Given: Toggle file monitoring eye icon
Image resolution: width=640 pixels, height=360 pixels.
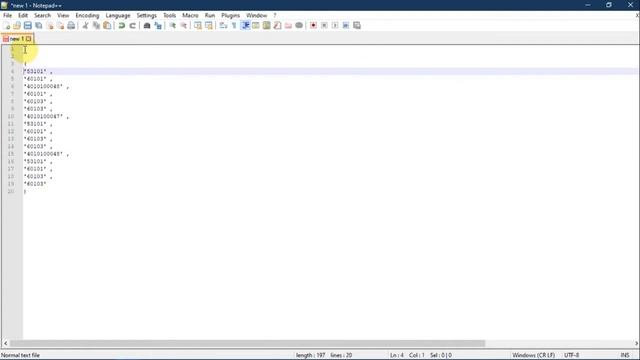Looking at the screenshot, I should point(299,26).
